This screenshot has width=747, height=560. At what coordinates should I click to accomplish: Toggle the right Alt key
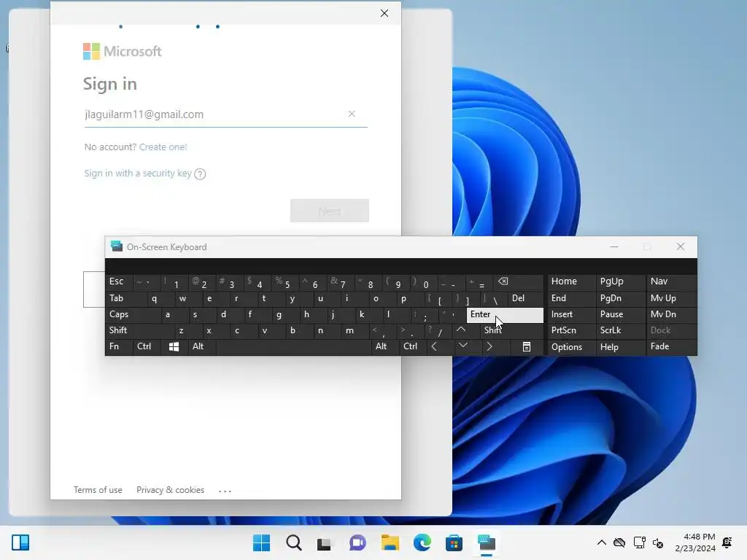[385, 346]
